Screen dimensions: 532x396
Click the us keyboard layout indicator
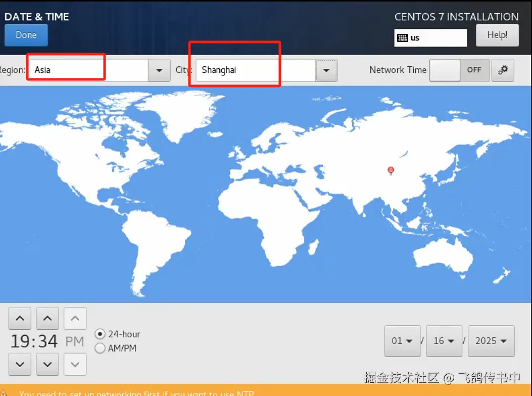pos(430,38)
